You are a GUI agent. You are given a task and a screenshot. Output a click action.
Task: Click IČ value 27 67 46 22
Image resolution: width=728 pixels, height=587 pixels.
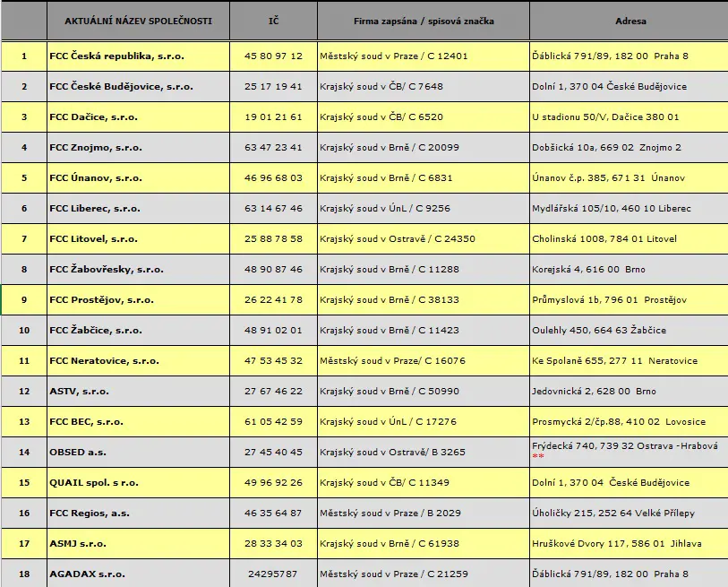click(273, 391)
